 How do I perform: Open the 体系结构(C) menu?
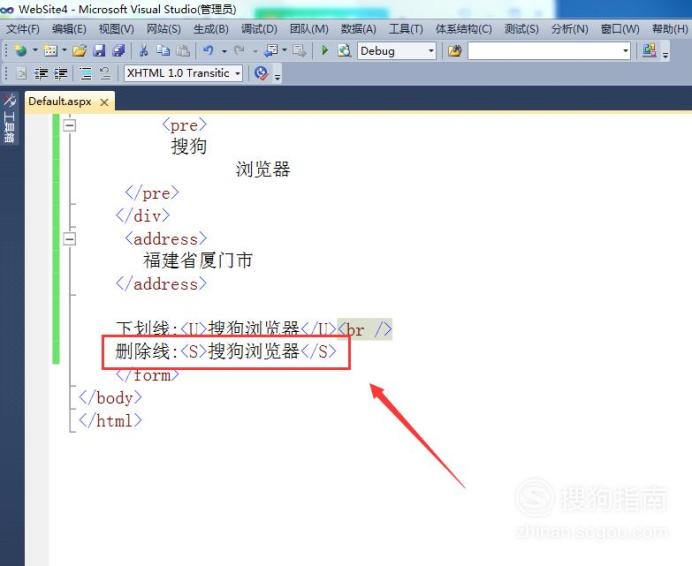[464, 29]
